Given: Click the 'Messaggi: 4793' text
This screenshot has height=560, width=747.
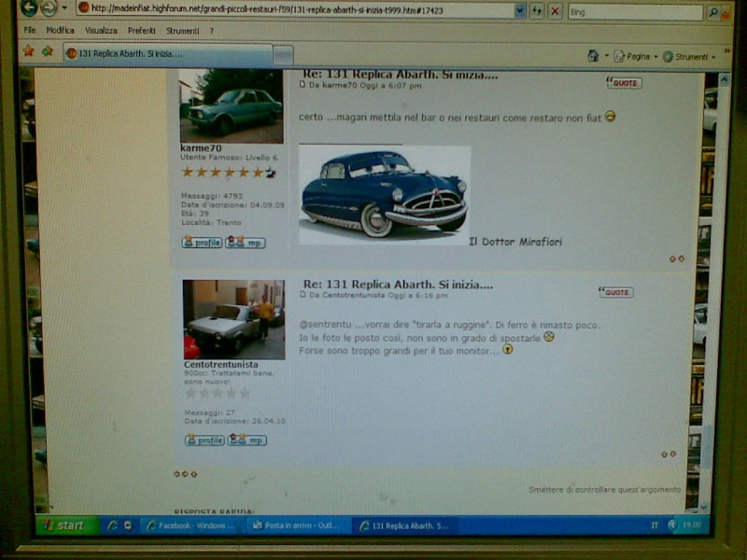Looking at the screenshot, I should (x=212, y=196).
